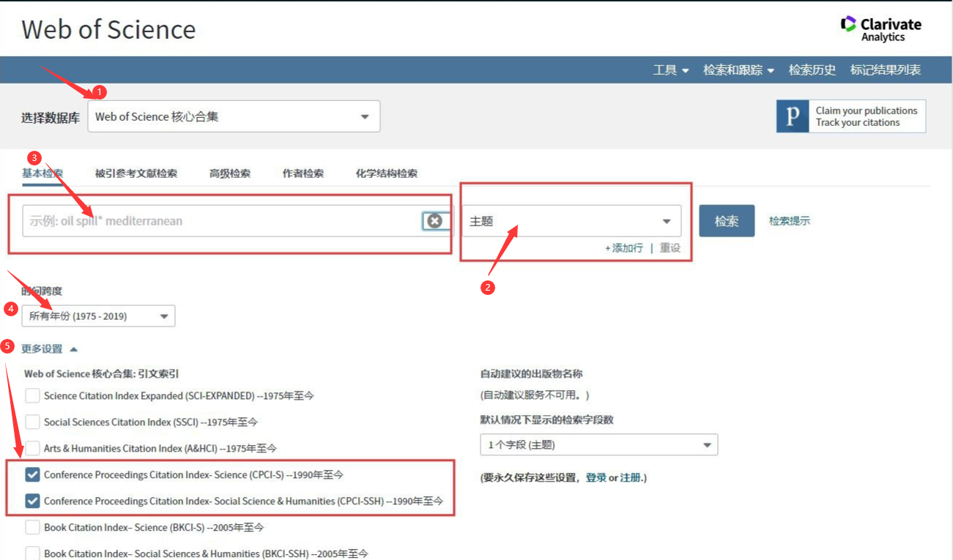
Task: Click the search query input field
Action: pyautogui.click(x=220, y=221)
